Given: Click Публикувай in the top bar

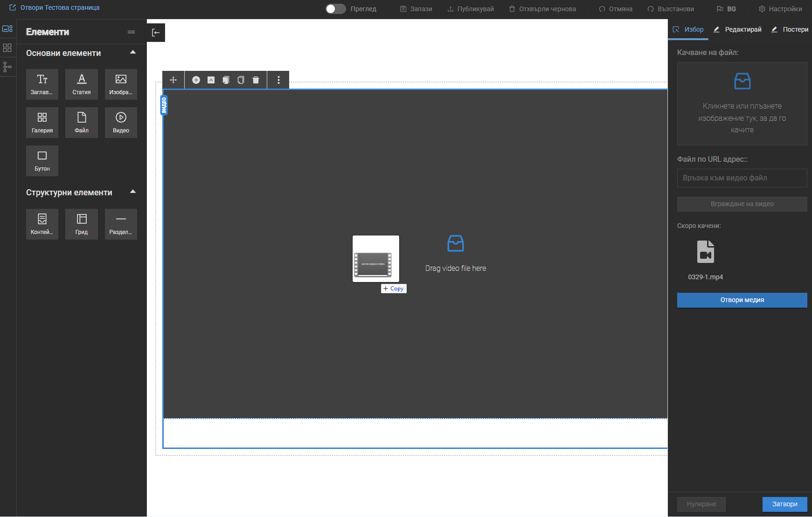Looking at the screenshot, I should [470, 9].
